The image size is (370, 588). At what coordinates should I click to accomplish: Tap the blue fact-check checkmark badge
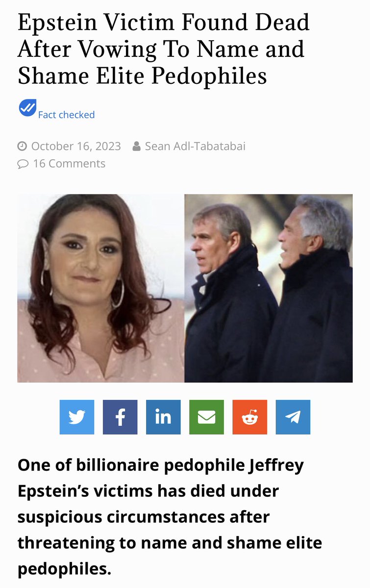[27, 108]
